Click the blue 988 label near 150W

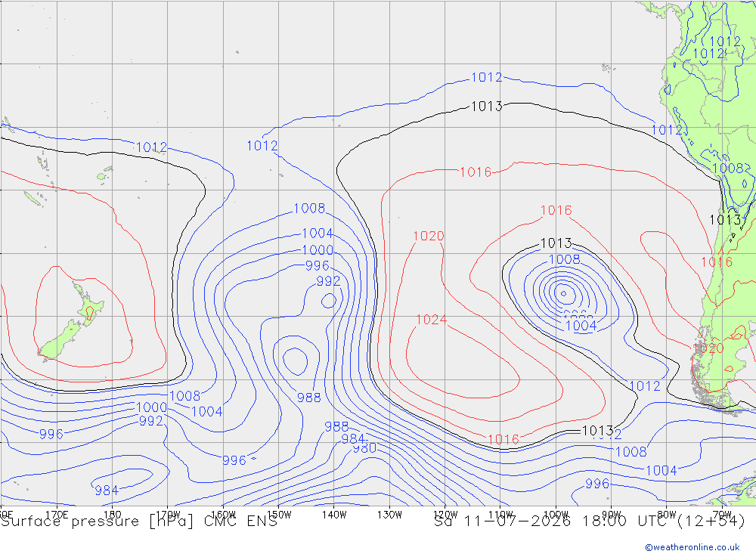point(308,398)
